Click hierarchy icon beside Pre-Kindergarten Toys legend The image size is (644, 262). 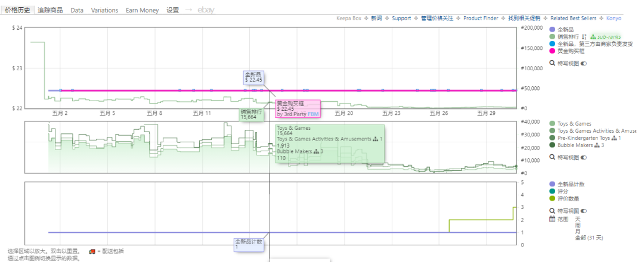click(614, 138)
